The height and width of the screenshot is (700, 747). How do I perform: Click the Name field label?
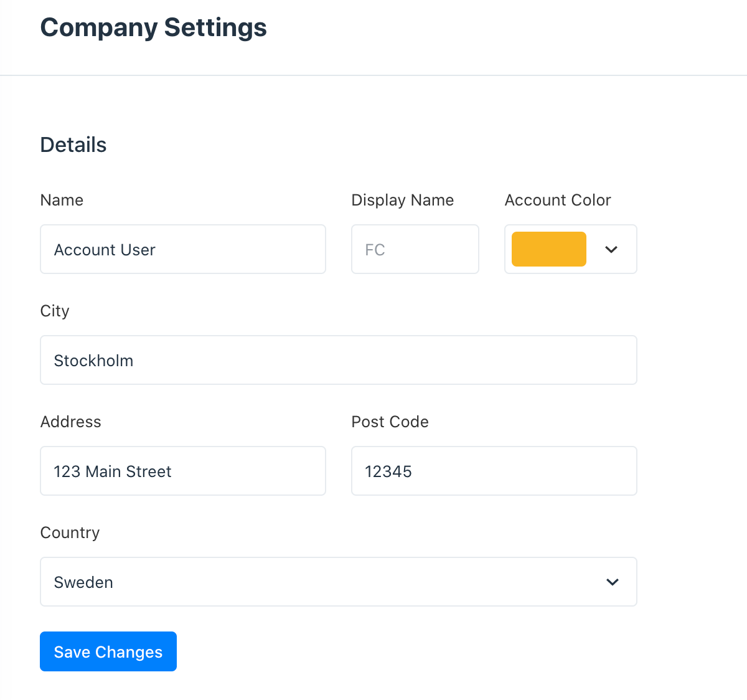click(62, 200)
